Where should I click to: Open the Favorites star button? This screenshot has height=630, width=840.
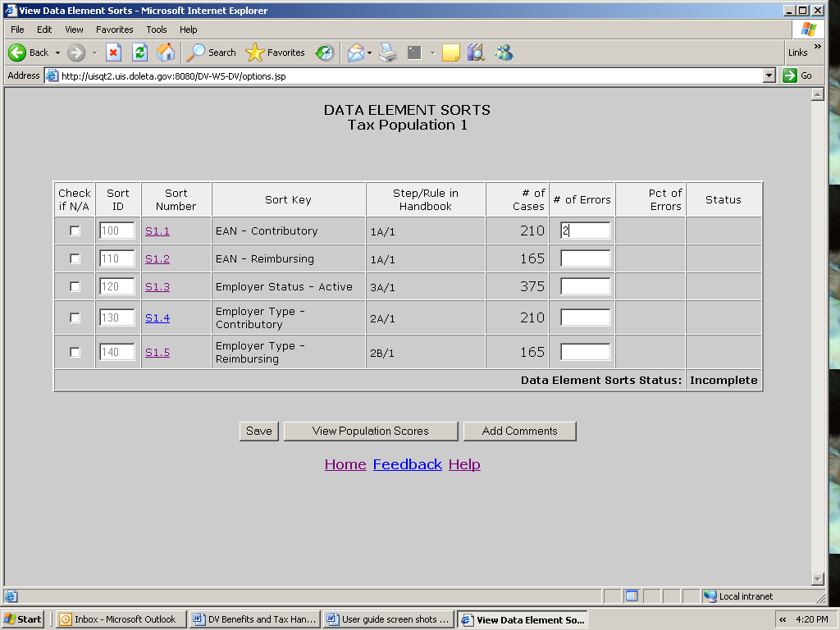pyautogui.click(x=276, y=52)
